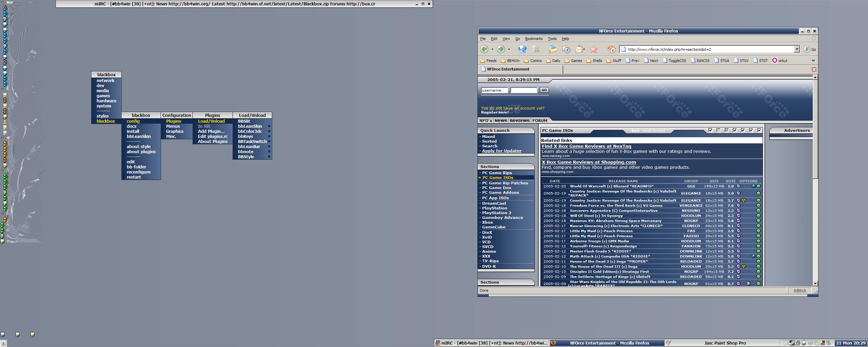The width and height of the screenshot is (868, 347).
Task: Click blue globe icon on Math Attack row
Action: (x=754, y=256)
